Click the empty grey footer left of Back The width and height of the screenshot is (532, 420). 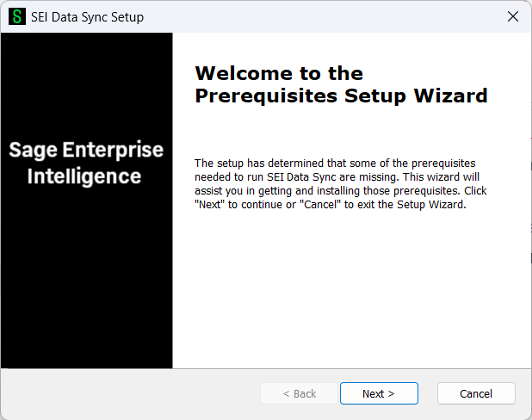[x=129, y=393]
